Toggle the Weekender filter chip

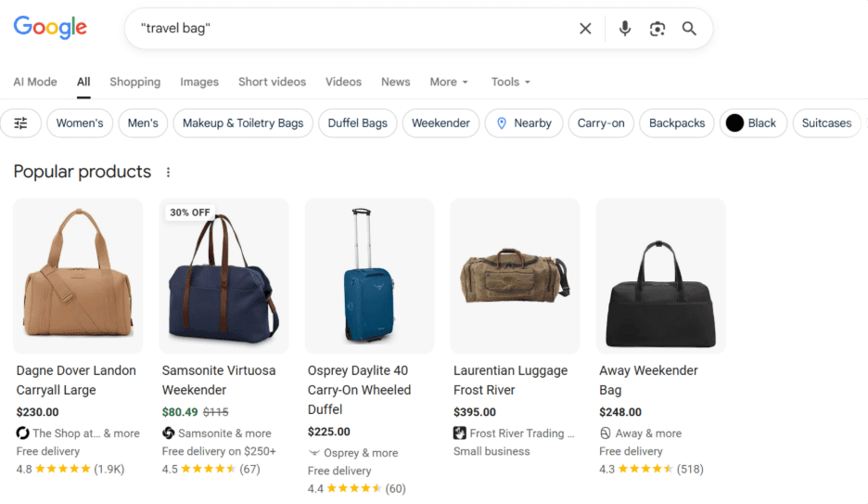(x=440, y=123)
